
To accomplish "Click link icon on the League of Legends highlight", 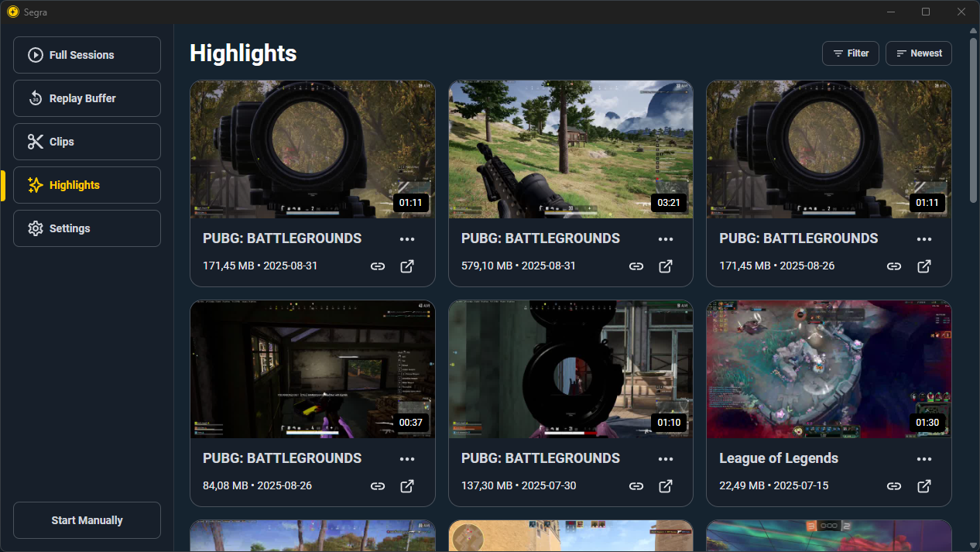I will pos(894,486).
